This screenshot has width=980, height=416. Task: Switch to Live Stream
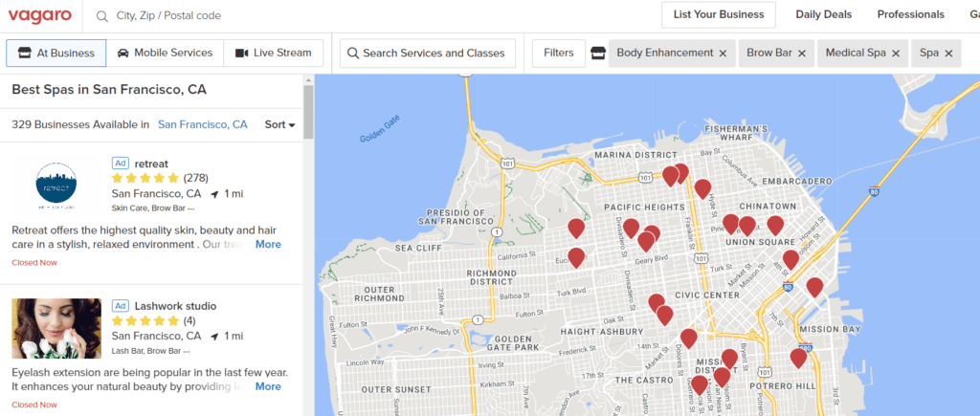click(x=273, y=54)
